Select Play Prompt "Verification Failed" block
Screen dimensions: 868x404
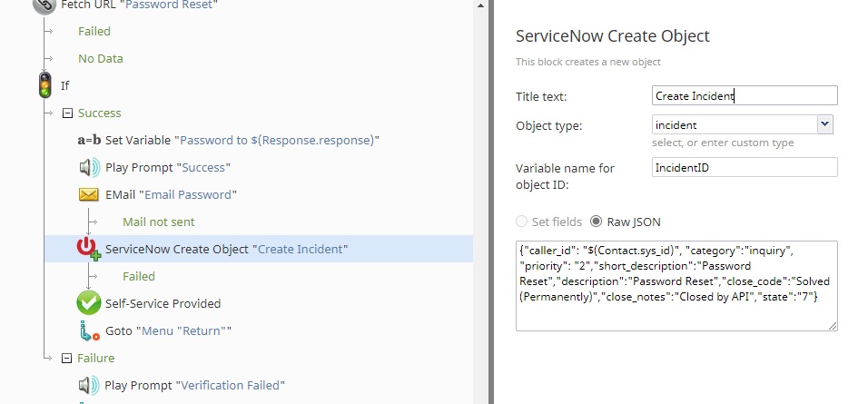194,385
